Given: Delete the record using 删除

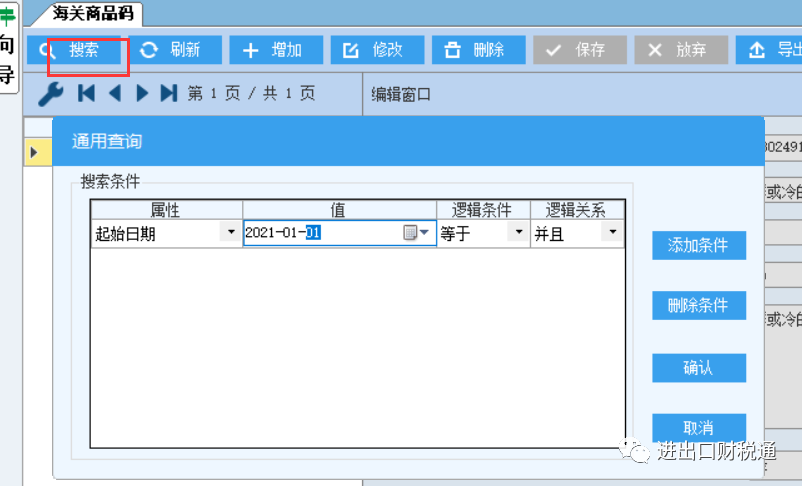Looking at the screenshot, I should [476, 51].
